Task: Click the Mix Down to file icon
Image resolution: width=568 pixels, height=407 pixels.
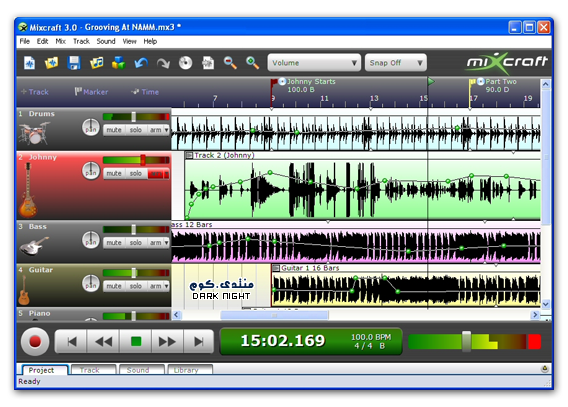Action: 208,63
